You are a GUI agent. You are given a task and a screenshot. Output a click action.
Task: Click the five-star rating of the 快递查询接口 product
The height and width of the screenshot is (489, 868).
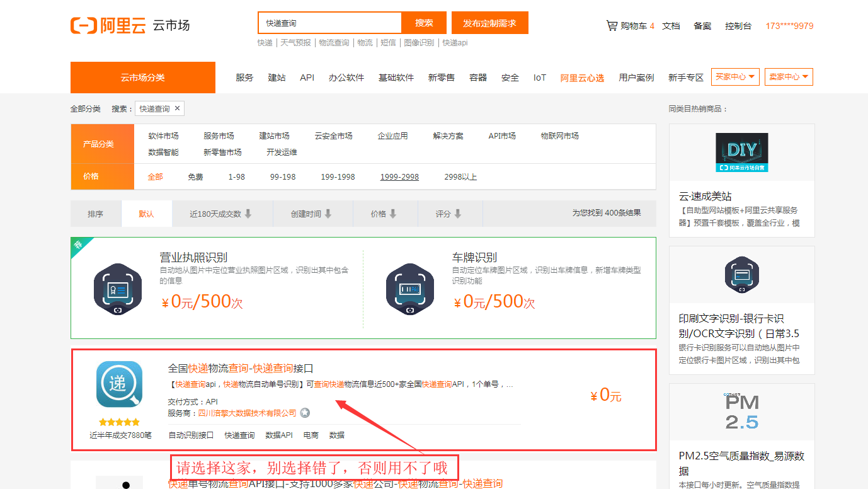(120, 422)
